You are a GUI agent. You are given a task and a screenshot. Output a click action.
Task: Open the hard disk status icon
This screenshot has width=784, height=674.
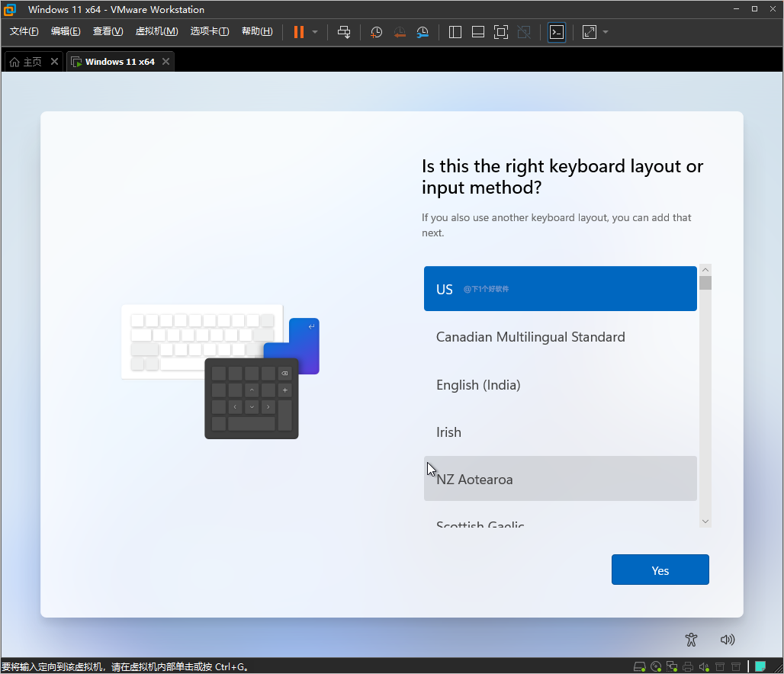[639, 666]
